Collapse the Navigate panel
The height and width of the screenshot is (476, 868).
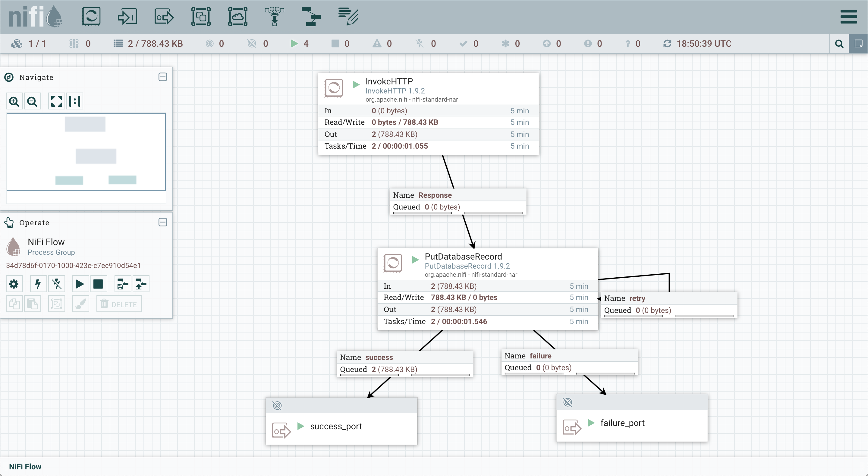(163, 77)
